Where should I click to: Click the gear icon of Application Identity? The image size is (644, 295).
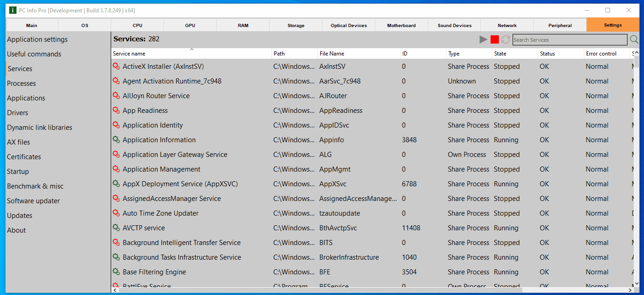pos(116,125)
